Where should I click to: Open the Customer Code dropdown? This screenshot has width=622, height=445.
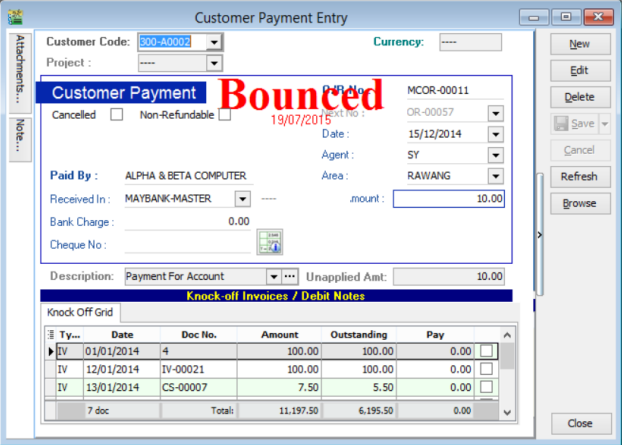pos(213,42)
